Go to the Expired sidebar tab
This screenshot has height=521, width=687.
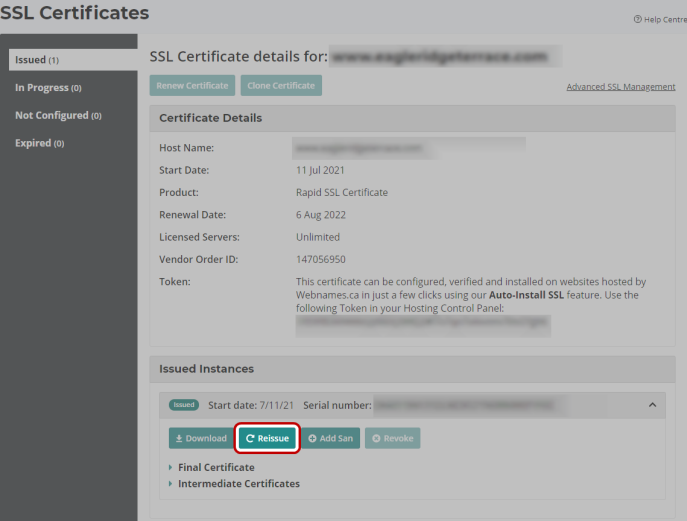(x=40, y=144)
